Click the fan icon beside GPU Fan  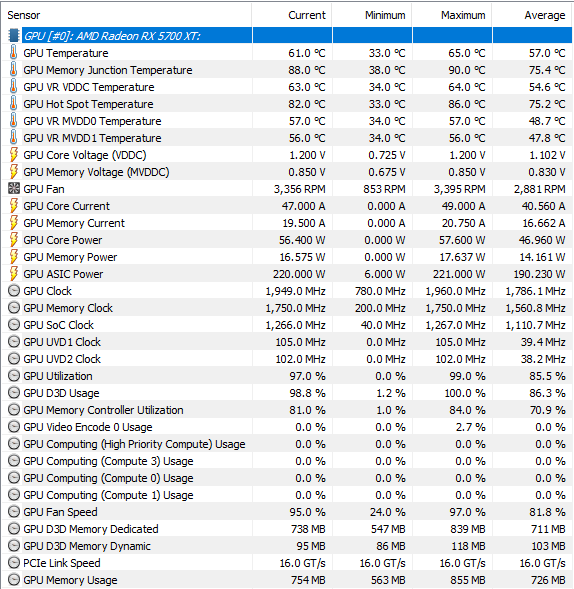coord(14,189)
